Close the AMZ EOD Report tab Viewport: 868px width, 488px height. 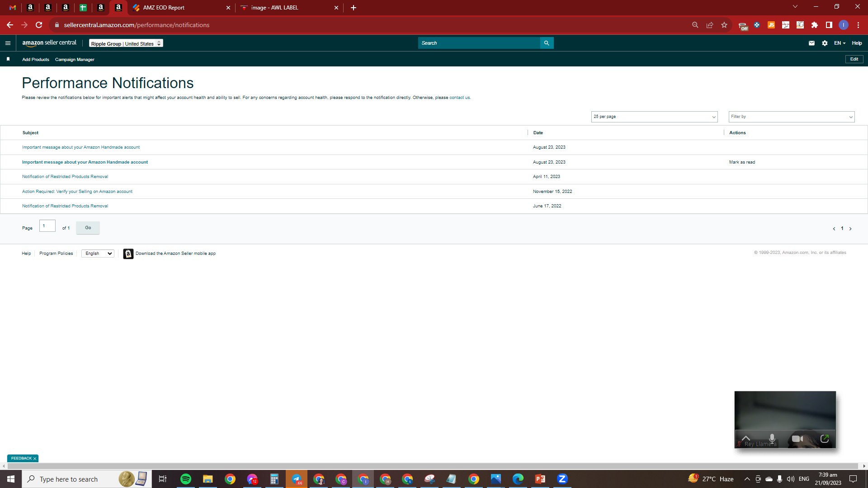point(228,8)
